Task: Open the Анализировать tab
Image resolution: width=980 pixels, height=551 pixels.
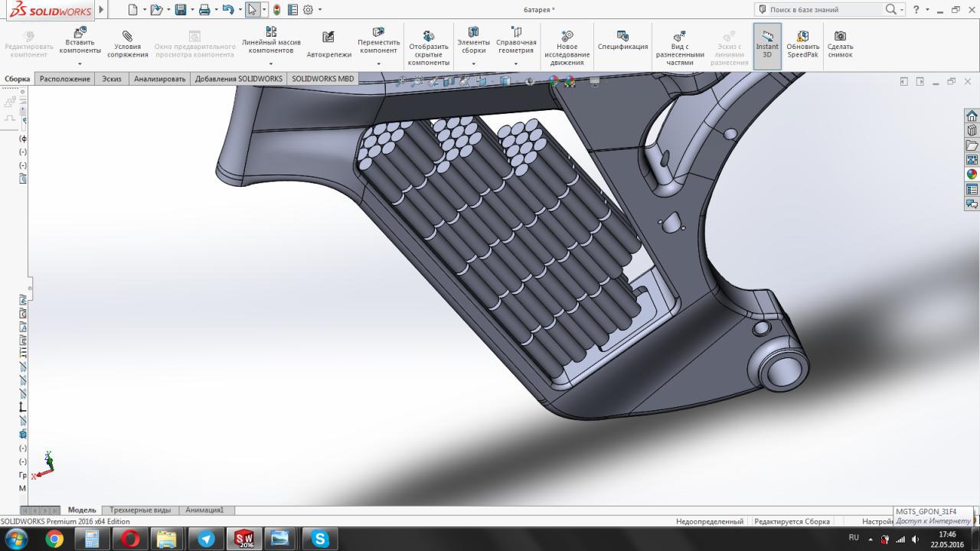Action: 159,79
